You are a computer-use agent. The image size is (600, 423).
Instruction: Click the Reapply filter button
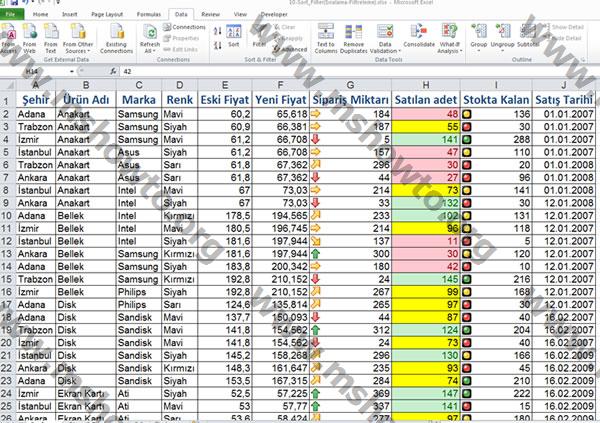click(x=288, y=38)
